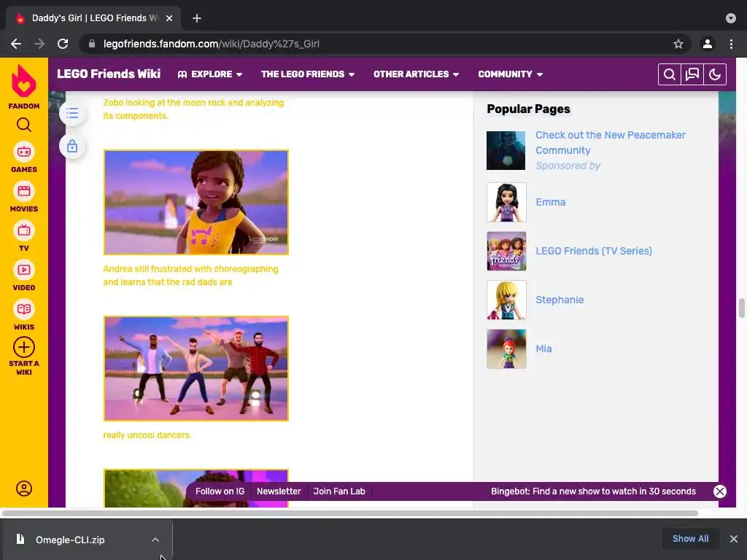Image resolution: width=747 pixels, height=560 pixels.
Task: Click the 'Sponsored by' text
Action: pos(568,166)
